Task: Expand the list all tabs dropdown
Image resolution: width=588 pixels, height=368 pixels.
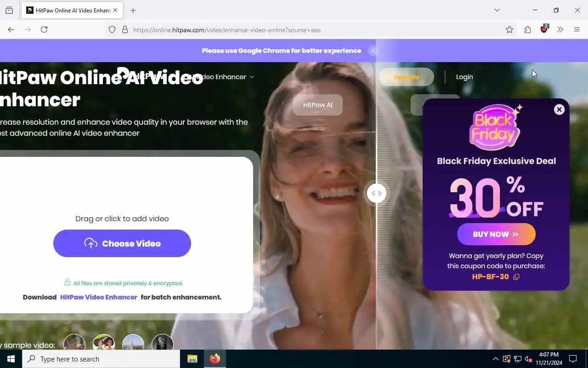Action: coord(497,10)
